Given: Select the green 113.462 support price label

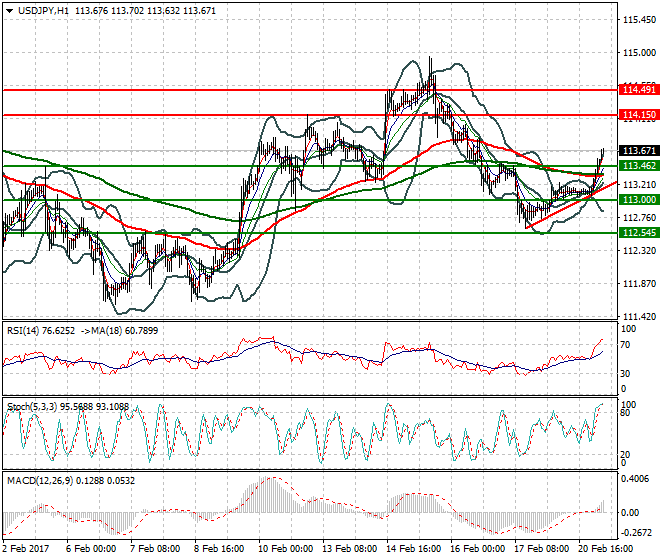Looking at the screenshot, I should click(639, 166).
